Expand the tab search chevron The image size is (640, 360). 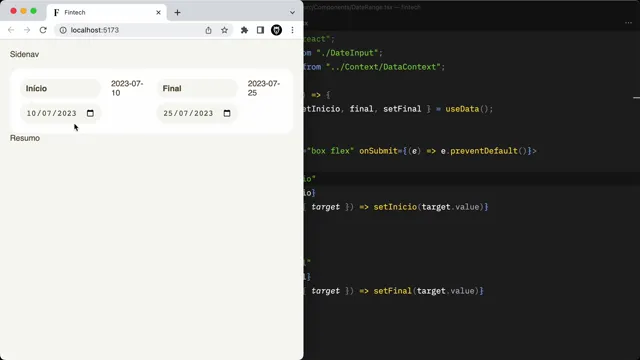coord(292,13)
